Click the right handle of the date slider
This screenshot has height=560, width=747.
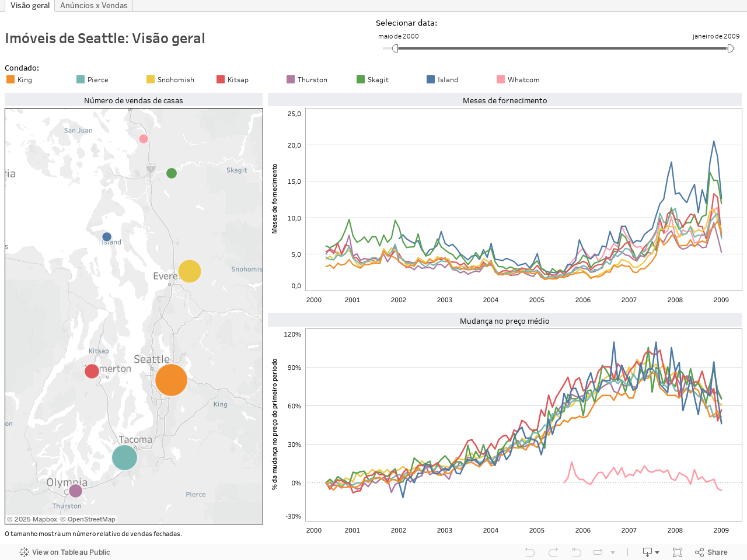point(730,48)
